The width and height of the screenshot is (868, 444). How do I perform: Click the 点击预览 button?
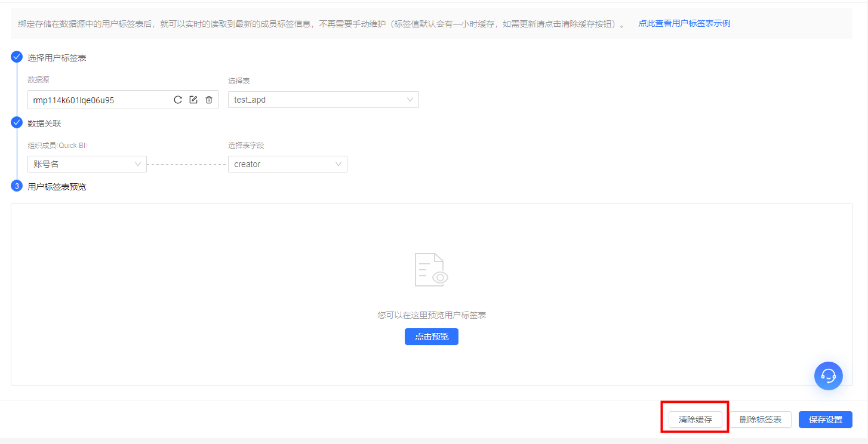tap(432, 337)
